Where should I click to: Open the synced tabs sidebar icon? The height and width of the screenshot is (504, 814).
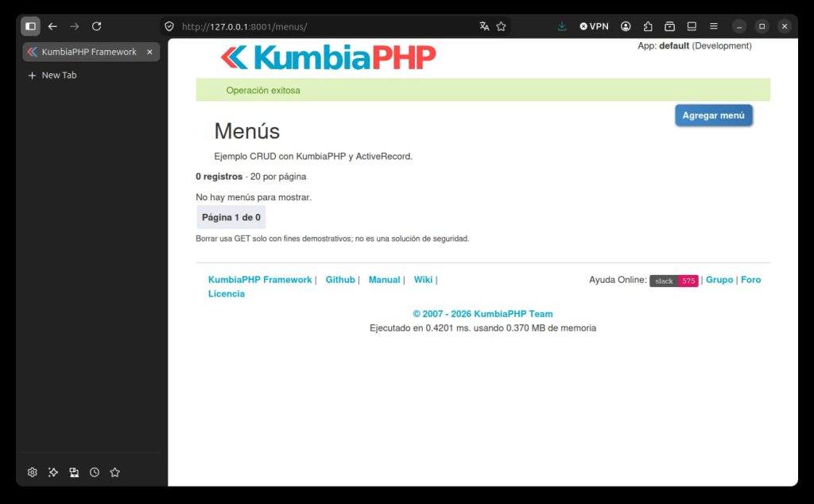(x=74, y=472)
